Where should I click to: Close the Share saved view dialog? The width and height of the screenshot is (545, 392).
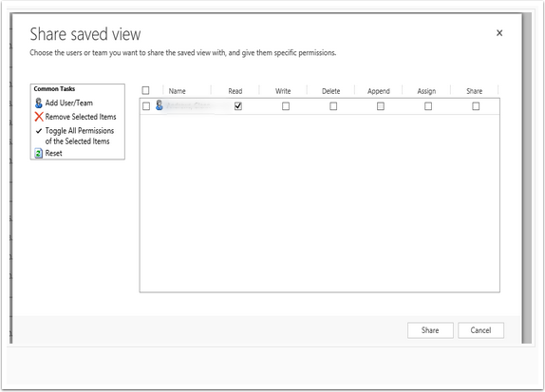point(499,33)
